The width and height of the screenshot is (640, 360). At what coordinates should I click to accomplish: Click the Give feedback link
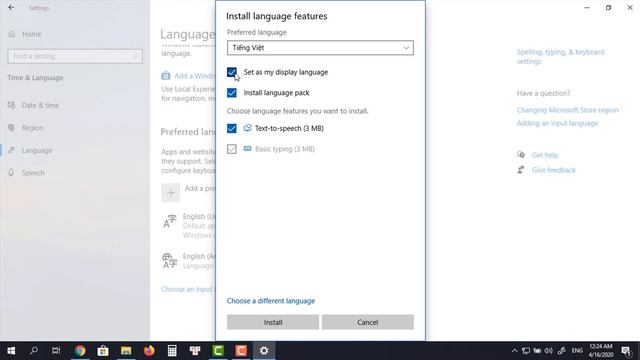click(553, 170)
